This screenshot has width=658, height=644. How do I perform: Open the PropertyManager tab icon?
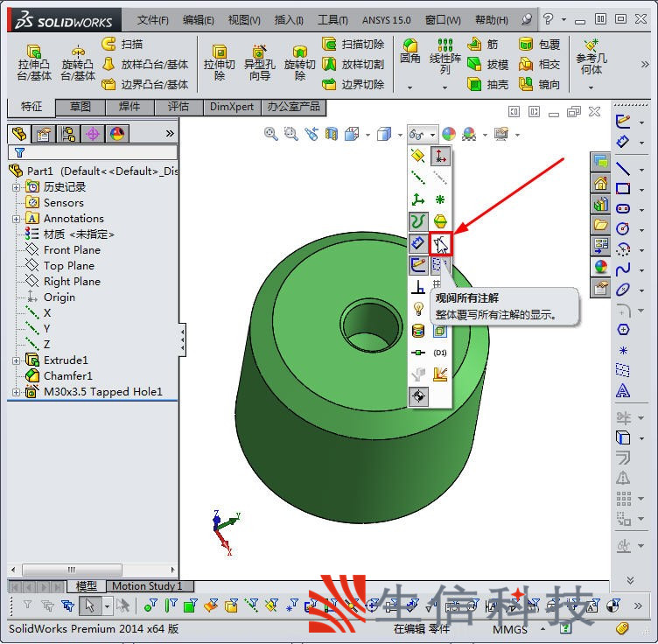coord(44,134)
